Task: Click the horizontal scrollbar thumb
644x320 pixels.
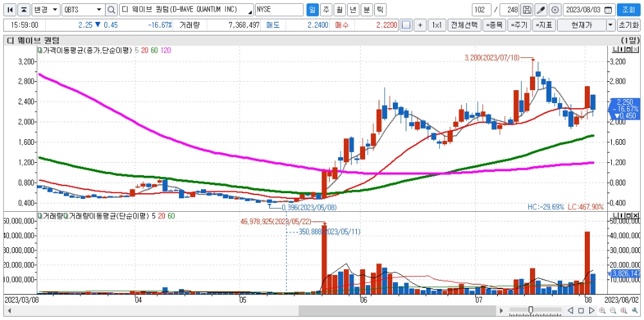Action: pyautogui.click(x=396, y=310)
